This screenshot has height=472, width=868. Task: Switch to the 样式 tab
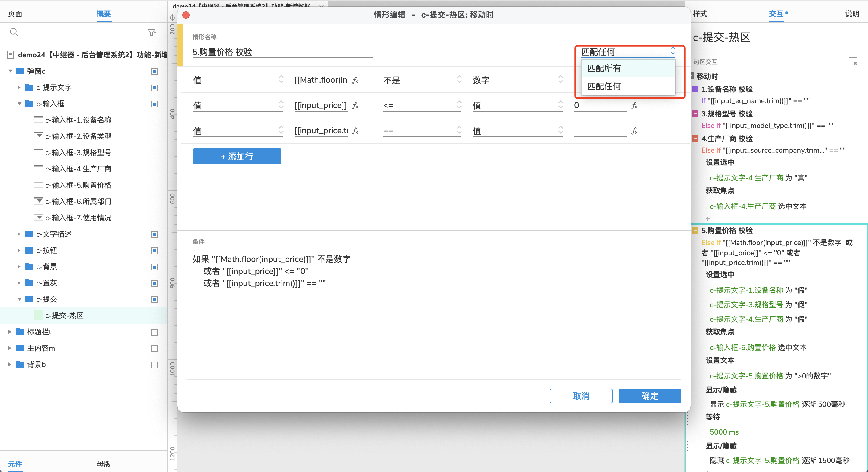coord(700,14)
